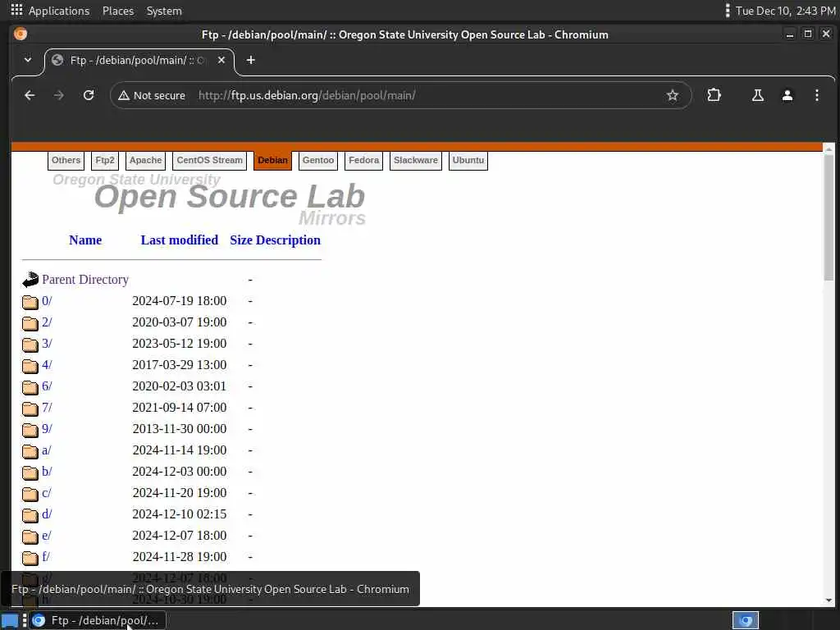Open the Extensions puzzle icon
The height and width of the screenshot is (630, 840).
[x=714, y=95]
